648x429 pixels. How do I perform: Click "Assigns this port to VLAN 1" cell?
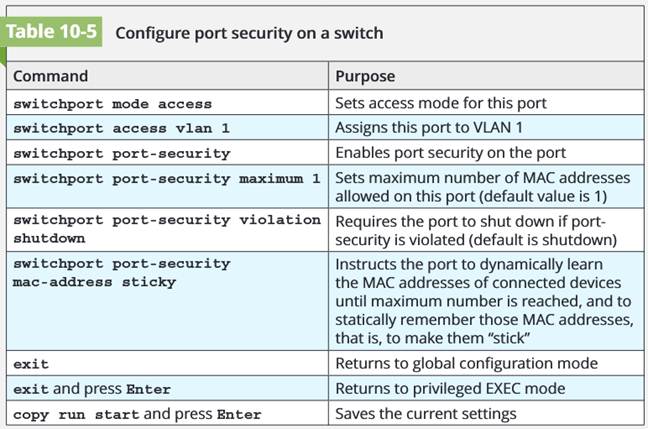click(x=429, y=128)
